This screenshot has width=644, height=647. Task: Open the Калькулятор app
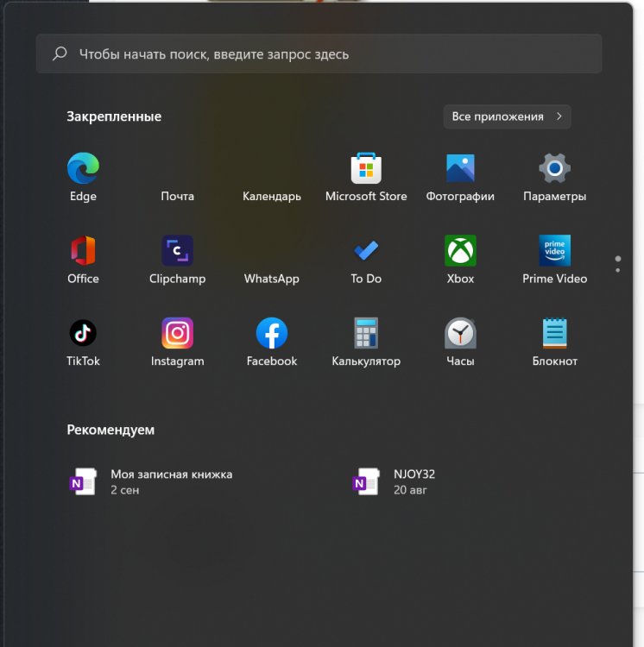click(x=366, y=342)
